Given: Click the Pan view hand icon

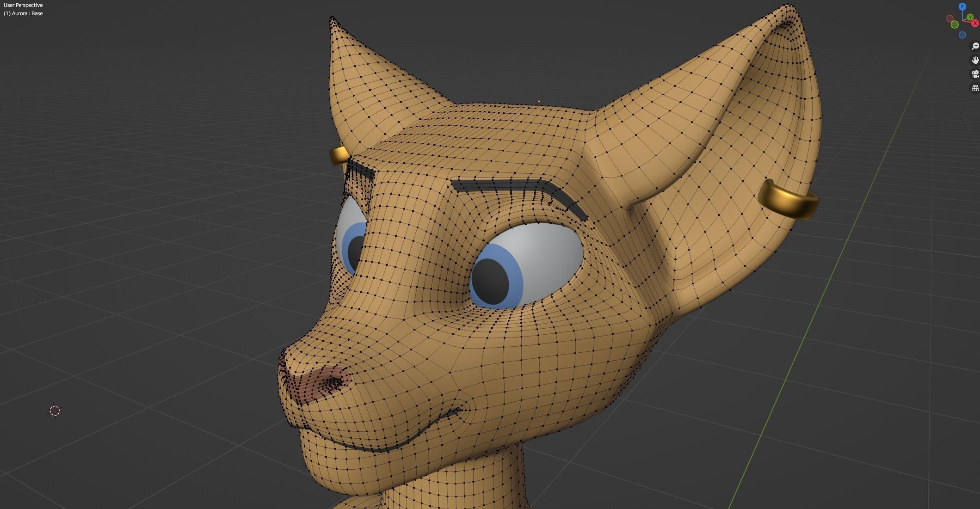Looking at the screenshot, I should (975, 60).
